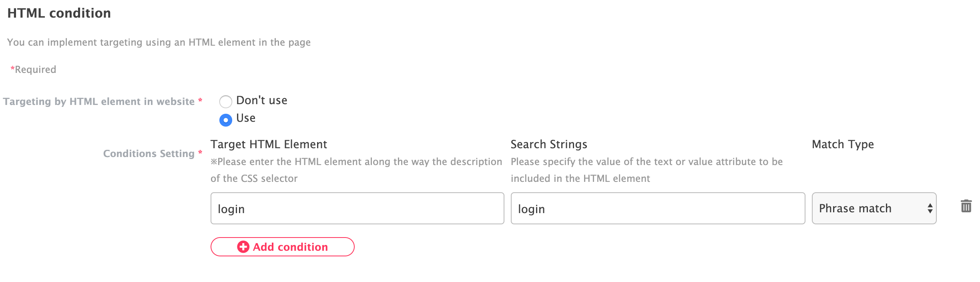
Task: Click the Target HTML Element column header
Action: [x=269, y=144]
